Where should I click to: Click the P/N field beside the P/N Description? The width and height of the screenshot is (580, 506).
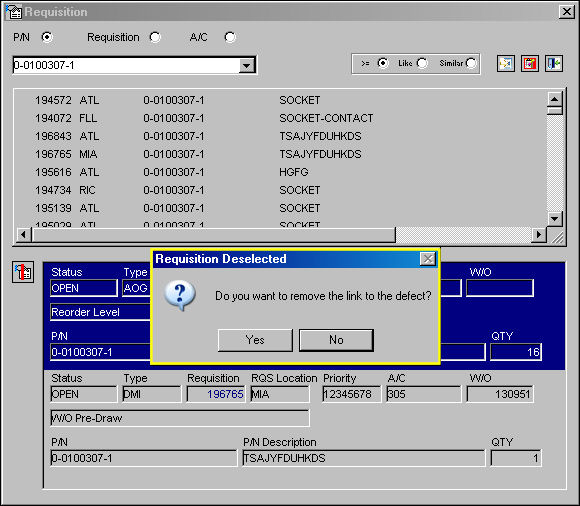coord(144,458)
